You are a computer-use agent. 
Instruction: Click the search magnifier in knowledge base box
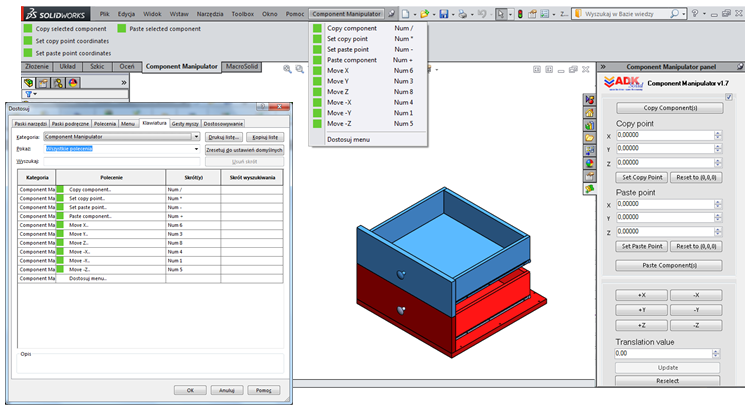tap(674, 14)
